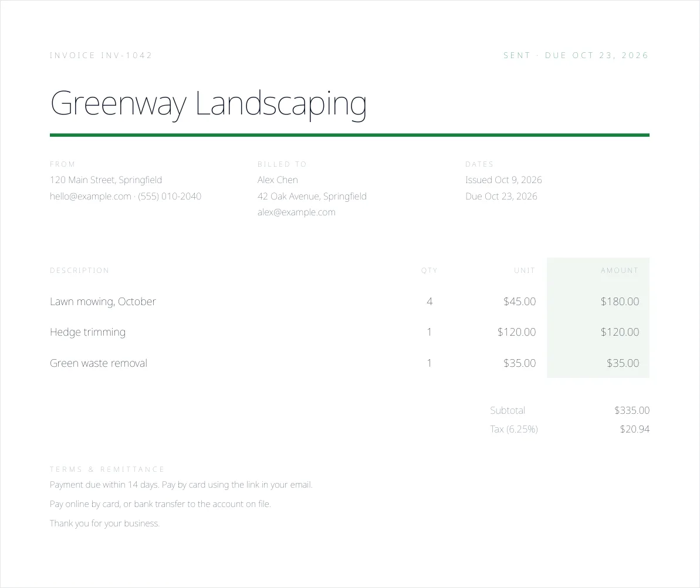Click the $120.00 unit price for Hedge trimming
Image resolution: width=700 pixels, height=588 pixels.
[516, 332]
